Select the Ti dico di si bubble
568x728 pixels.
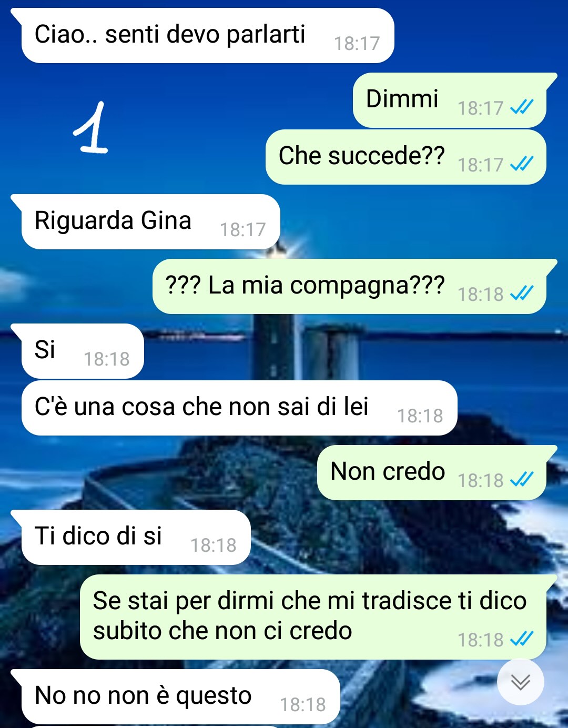tap(135, 537)
